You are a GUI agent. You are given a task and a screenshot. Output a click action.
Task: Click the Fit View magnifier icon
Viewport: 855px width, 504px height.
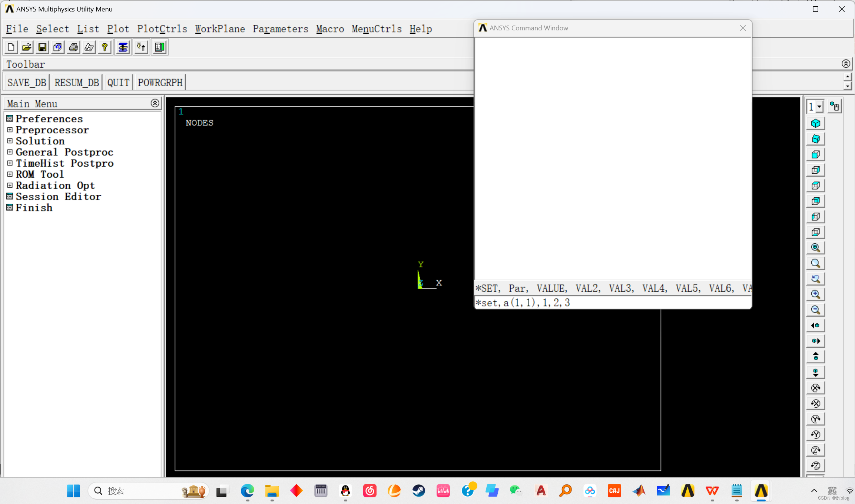tap(815, 248)
